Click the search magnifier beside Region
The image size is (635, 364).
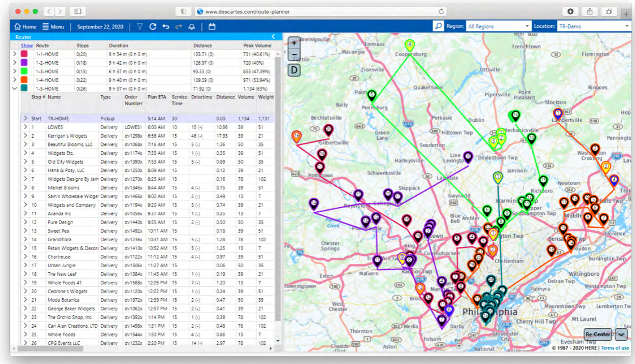pos(438,26)
